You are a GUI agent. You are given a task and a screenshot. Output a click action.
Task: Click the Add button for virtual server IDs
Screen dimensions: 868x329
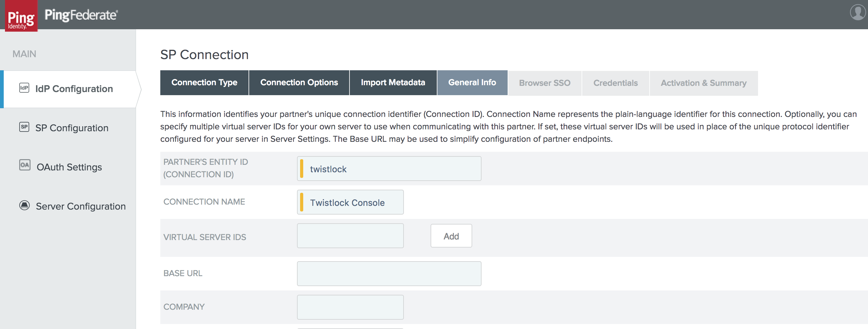(x=451, y=236)
